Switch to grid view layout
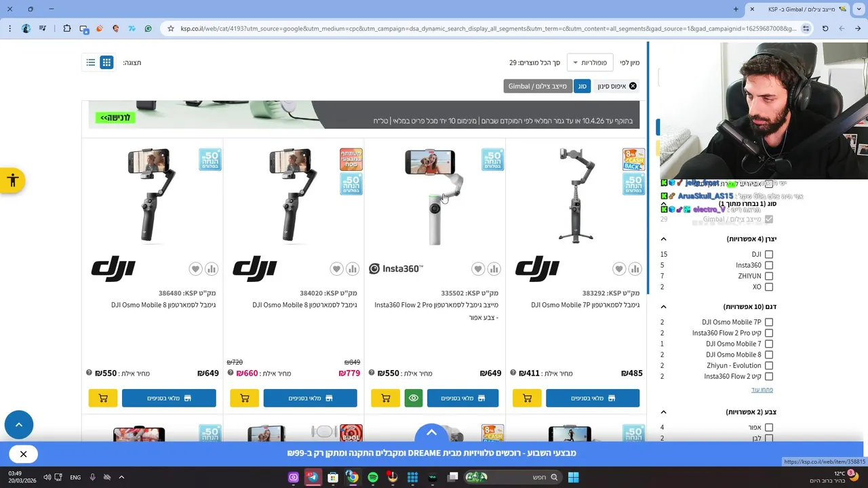This screenshot has width=868, height=488. pyautogui.click(x=106, y=62)
